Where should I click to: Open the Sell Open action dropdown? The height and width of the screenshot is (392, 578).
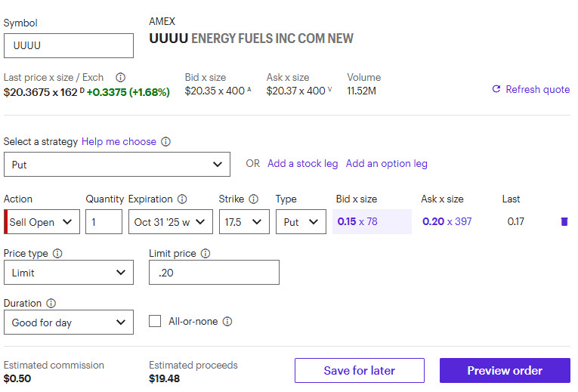(44, 222)
